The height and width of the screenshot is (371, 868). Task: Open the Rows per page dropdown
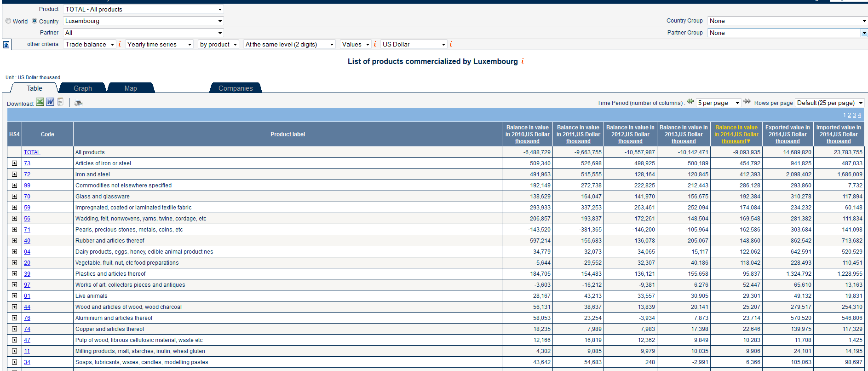[830, 103]
